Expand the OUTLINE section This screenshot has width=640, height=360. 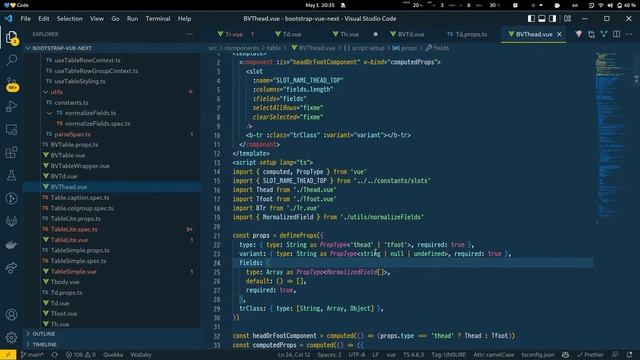coord(111,334)
